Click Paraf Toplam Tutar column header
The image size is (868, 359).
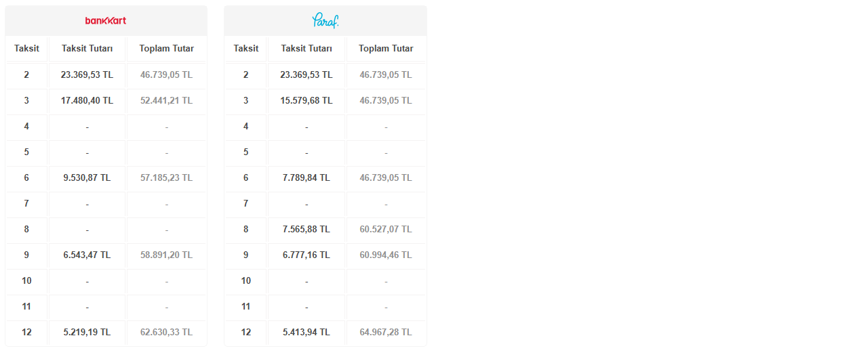point(386,48)
